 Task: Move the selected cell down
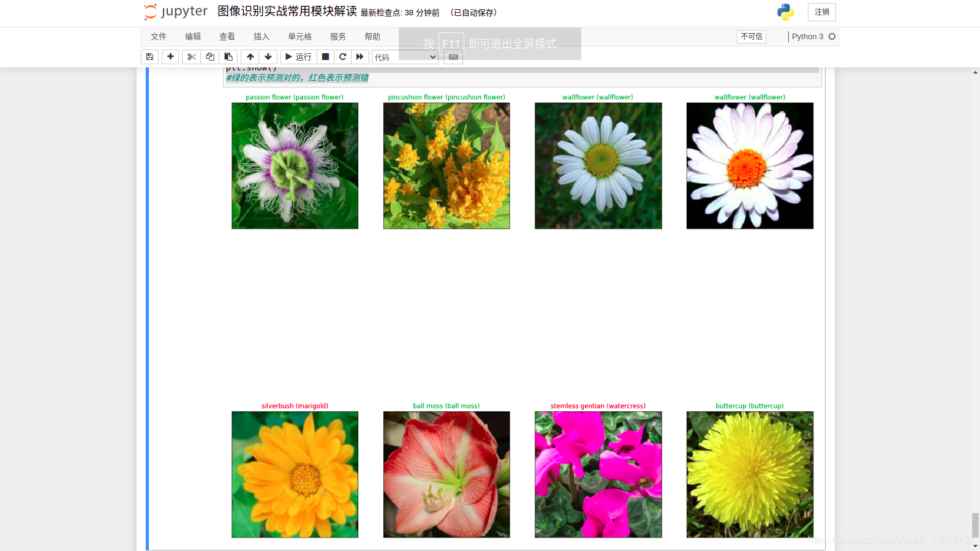pyautogui.click(x=268, y=56)
